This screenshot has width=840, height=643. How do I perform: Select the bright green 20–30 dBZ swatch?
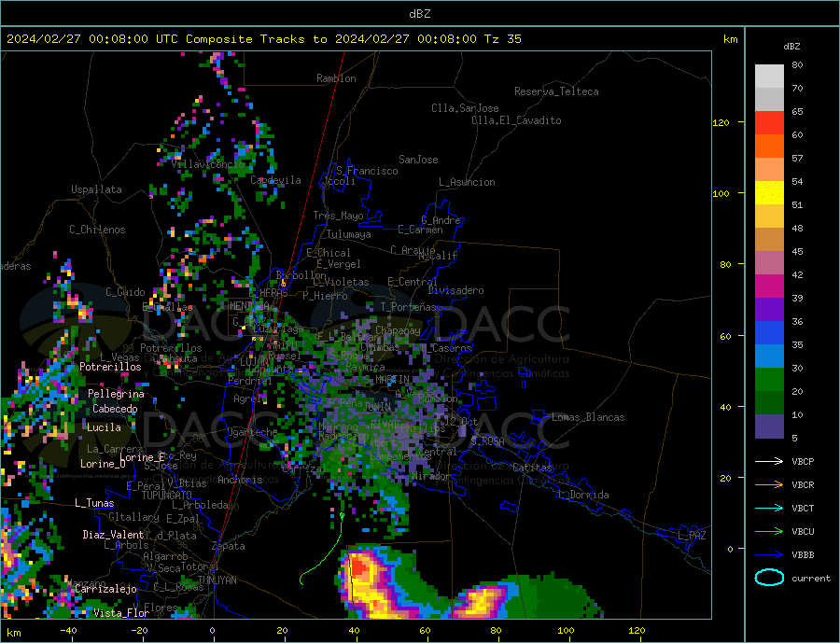769,380
